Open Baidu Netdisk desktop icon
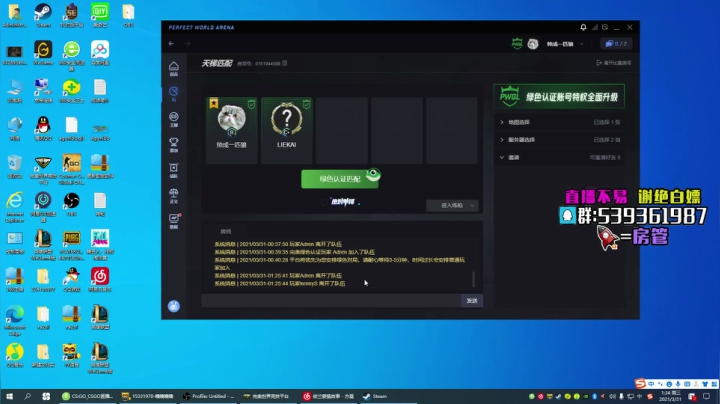Viewport: 720px width, 404px height. pos(100,53)
